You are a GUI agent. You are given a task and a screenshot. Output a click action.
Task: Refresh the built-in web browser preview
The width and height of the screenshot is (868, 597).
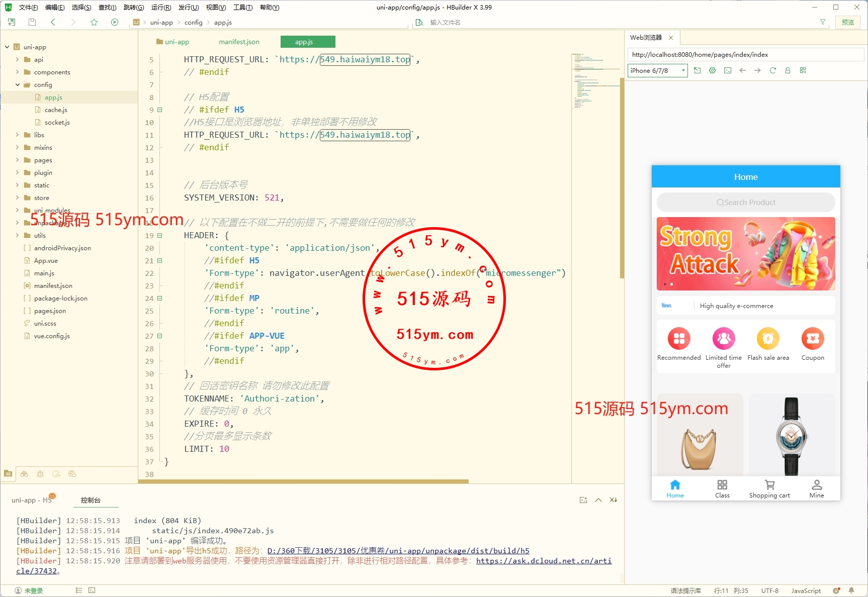point(772,70)
